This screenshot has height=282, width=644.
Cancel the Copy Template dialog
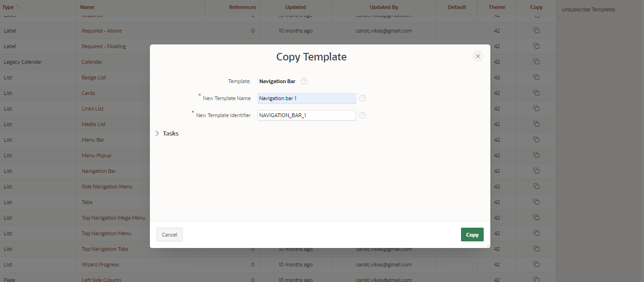click(x=169, y=234)
